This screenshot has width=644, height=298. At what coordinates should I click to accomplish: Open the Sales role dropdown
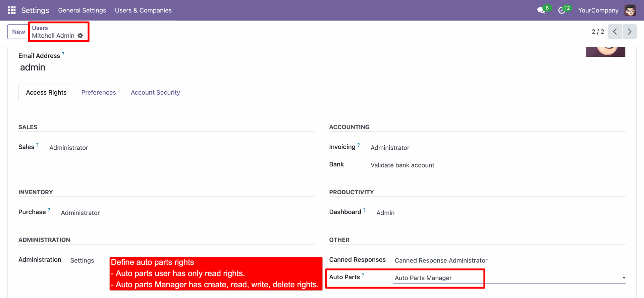[69, 148]
